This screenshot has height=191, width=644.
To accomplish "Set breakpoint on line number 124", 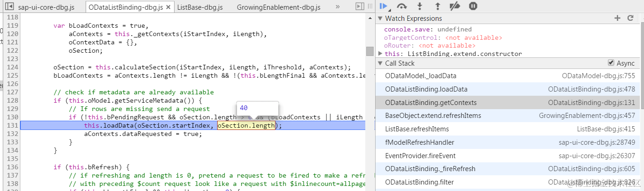I will 13,67.
